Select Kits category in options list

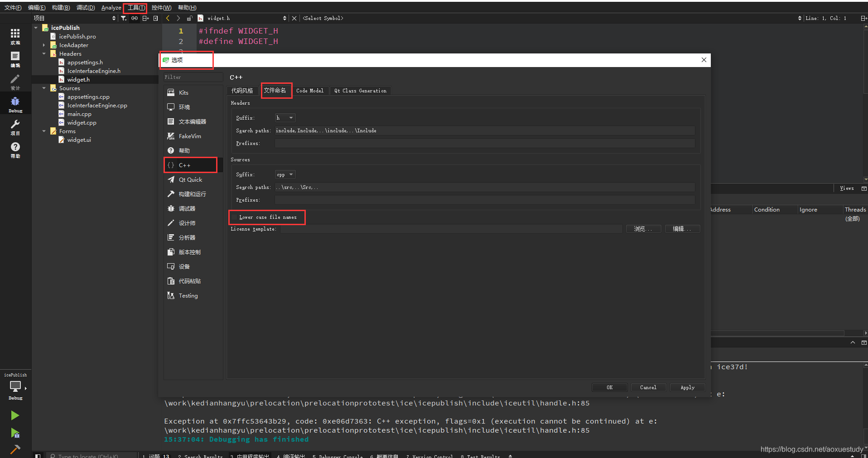pyautogui.click(x=193, y=92)
